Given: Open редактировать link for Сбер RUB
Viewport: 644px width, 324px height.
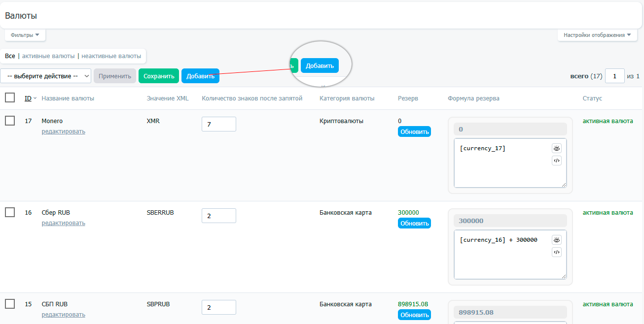Looking at the screenshot, I should pyautogui.click(x=63, y=223).
